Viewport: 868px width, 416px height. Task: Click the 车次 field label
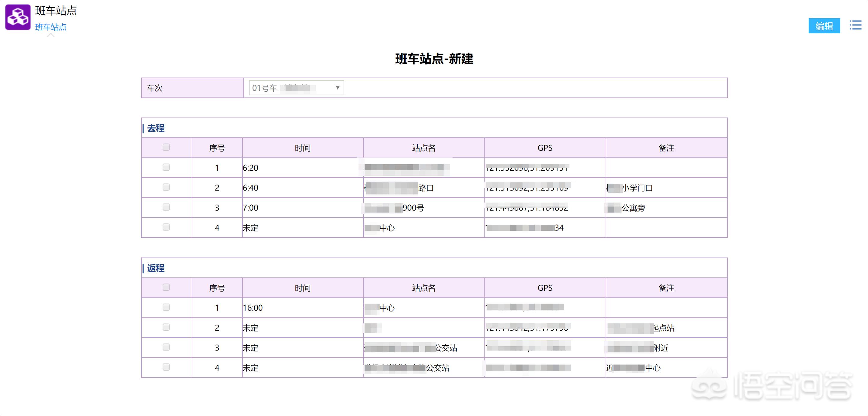pos(155,88)
